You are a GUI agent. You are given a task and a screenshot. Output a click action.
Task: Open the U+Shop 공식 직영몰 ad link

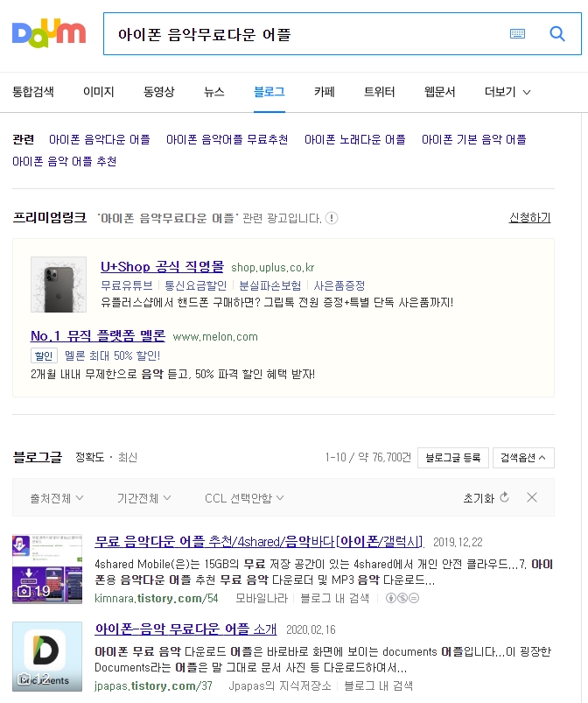162,267
